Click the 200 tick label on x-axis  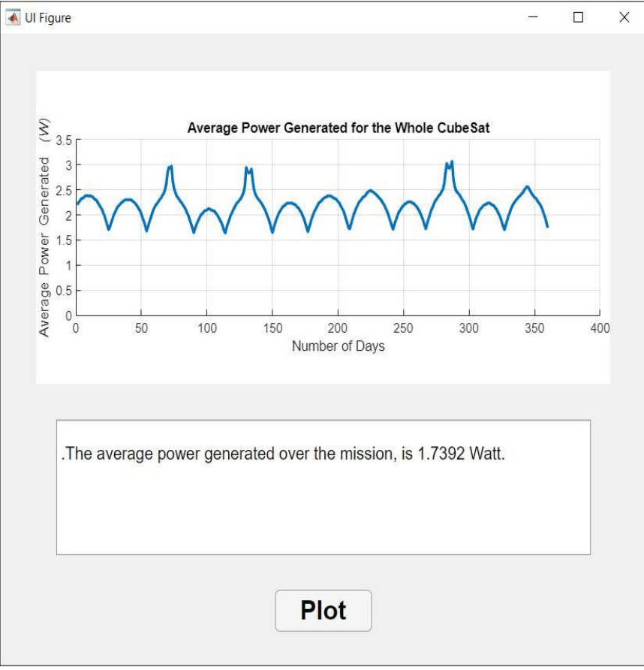point(339,328)
